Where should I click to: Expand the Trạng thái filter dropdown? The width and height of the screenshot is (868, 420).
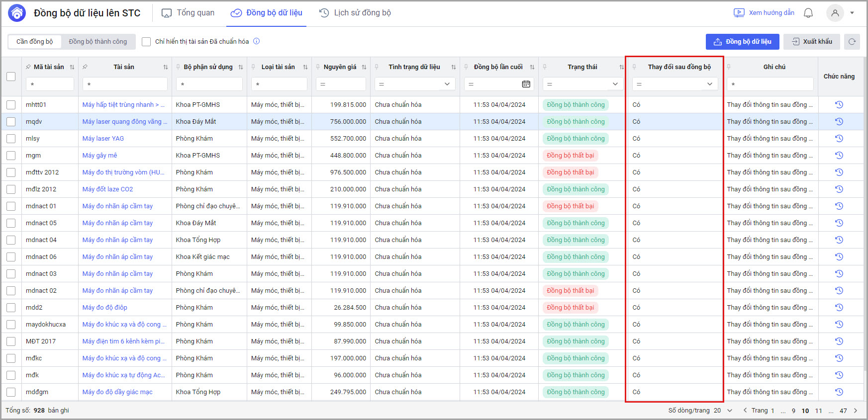point(615,84)
